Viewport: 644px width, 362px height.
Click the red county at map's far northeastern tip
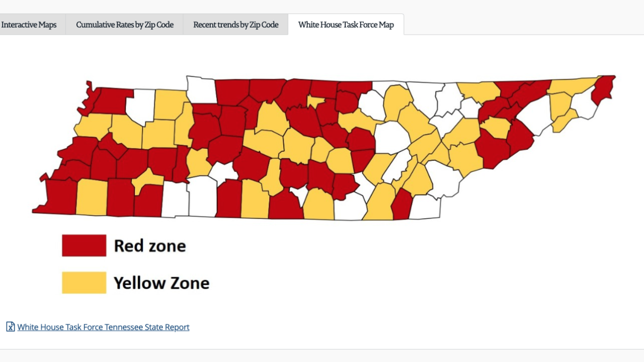pos(604,89)
